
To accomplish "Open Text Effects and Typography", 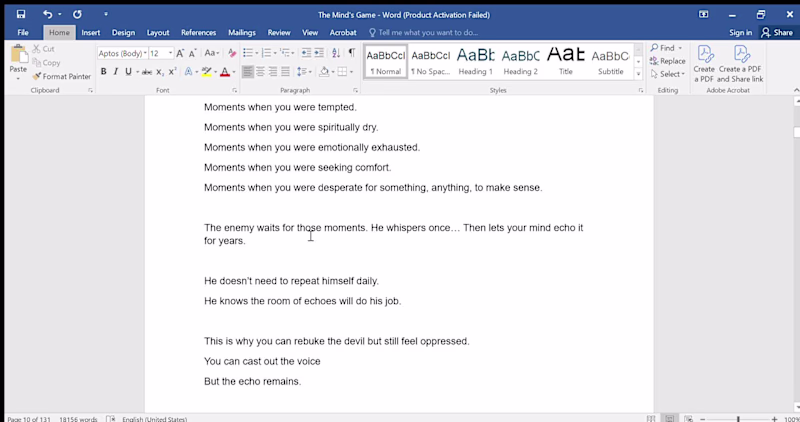I will pyautogui.click(x=188, y=71).
